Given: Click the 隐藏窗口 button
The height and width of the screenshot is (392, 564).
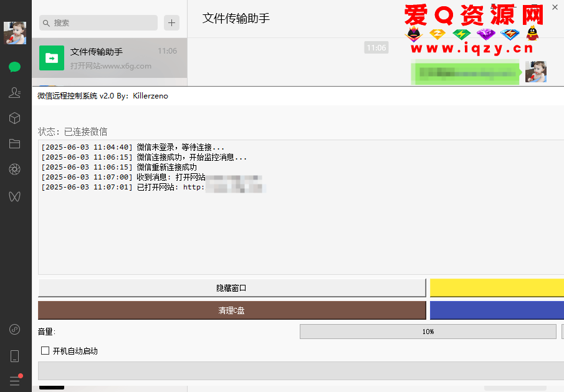Looking at the screenshot, I should pyautogui.click(x=232, y=288).
